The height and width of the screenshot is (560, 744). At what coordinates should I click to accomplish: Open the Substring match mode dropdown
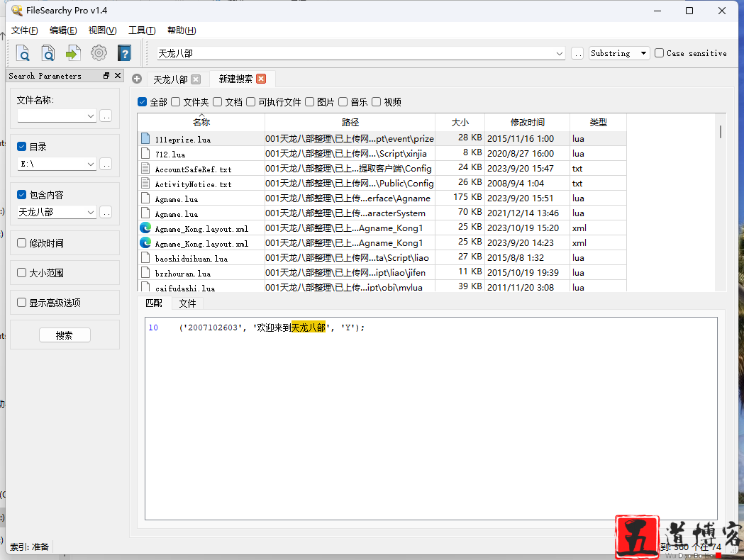(x=619, y=53)
